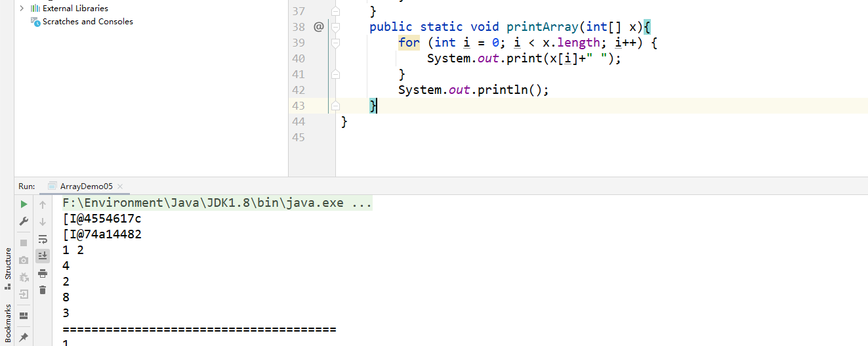This screenshot has height=346, width=868.
Task: Pin the Run tab with pin icon
Action: (x=24, y=337)
